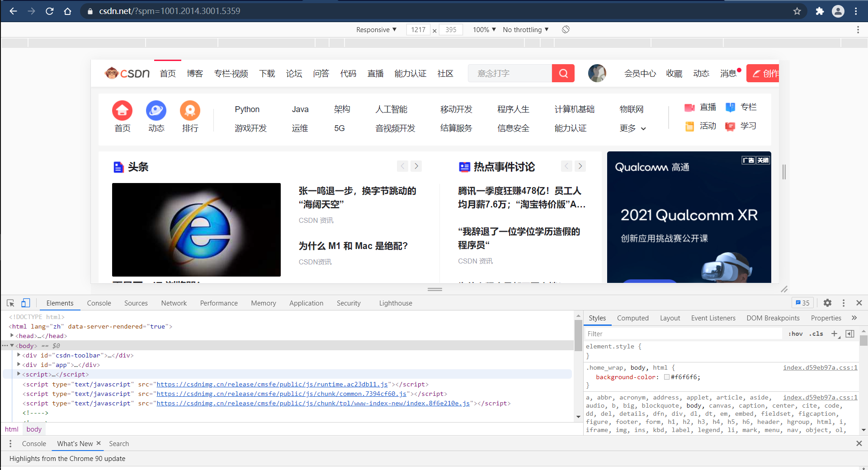The height and width of the screenshot is (470, 868).
Task: Open the Chrome profile avatar icon
Action: click(838, 11)
